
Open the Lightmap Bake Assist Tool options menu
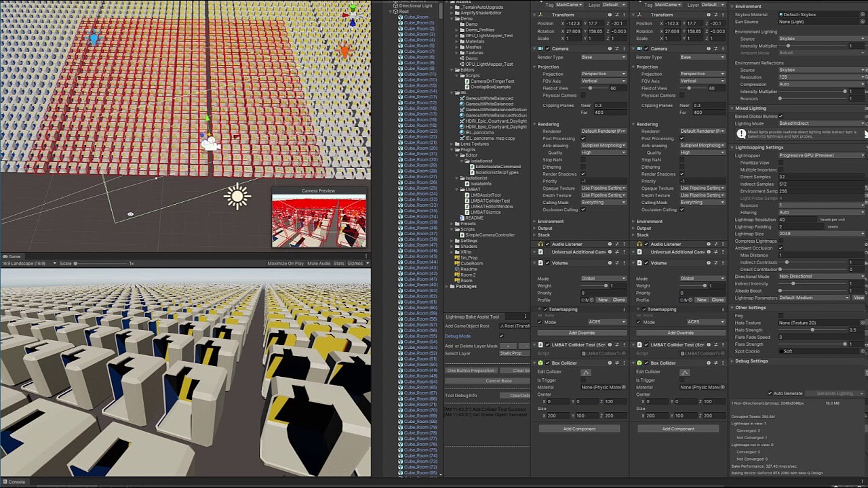[x=526, y=316]
